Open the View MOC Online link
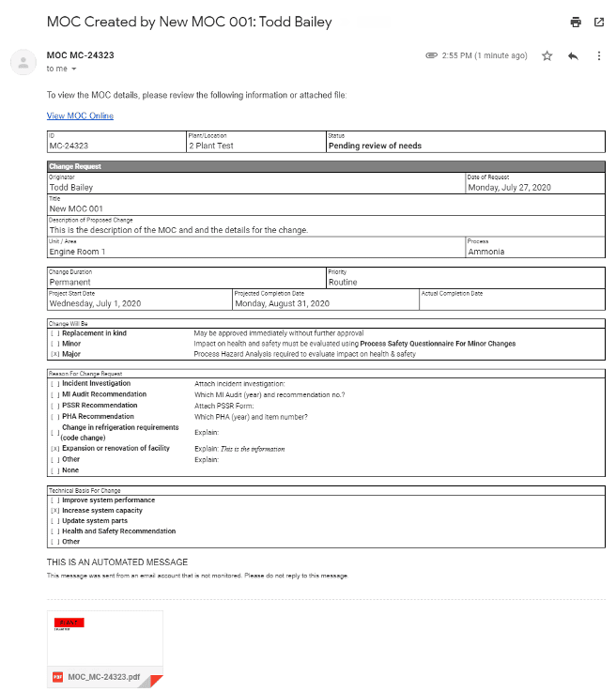Viewport: 616px width, 692px height. 80,115
